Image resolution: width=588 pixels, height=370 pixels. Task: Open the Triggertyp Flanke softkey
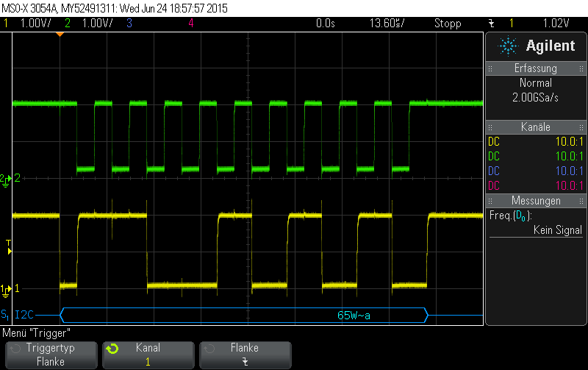pos(51,355)
